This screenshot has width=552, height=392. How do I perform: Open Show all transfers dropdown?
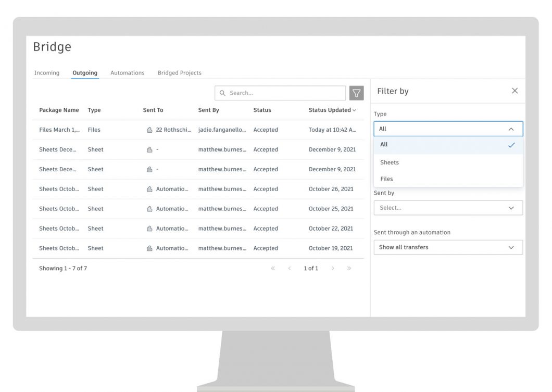(x=448, y=247)
